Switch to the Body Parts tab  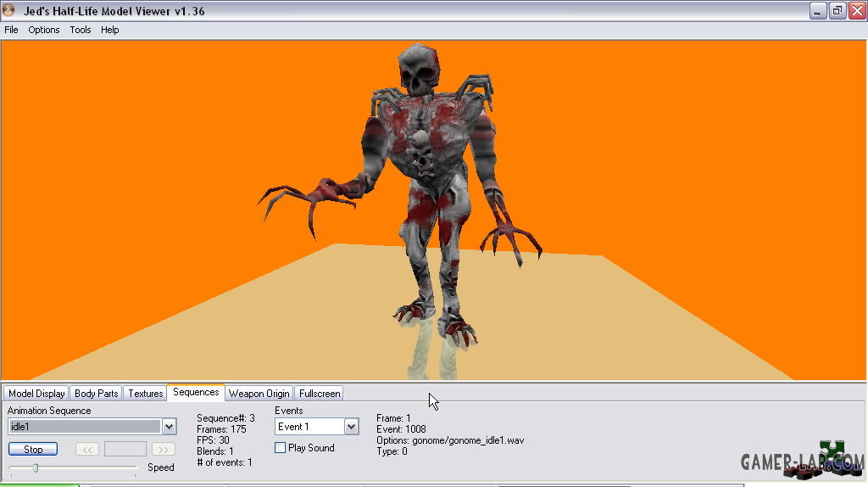(97, 394)
